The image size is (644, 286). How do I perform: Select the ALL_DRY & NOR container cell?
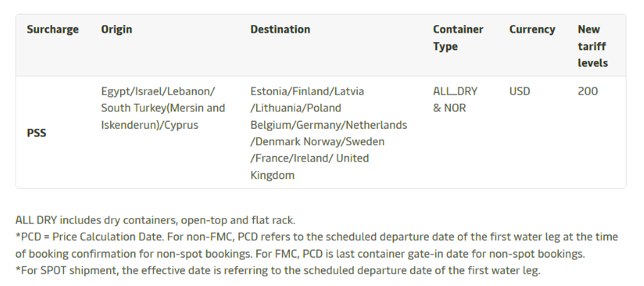click(x=455, y=99)
